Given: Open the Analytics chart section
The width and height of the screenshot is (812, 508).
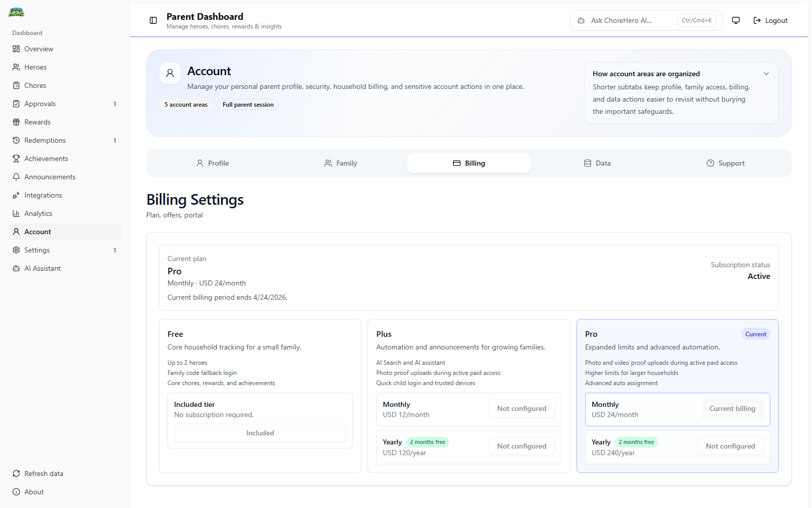Looking at the screenshot, I should (38, 213).
